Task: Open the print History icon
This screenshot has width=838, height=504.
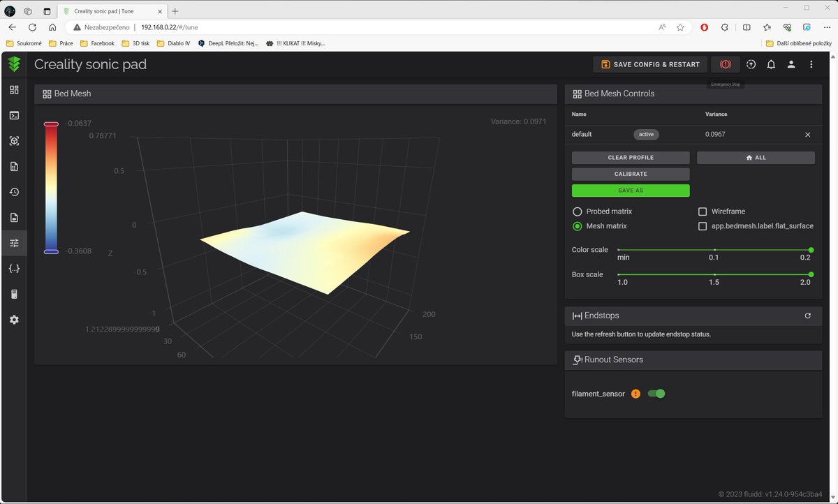Action: click(14, 192)
